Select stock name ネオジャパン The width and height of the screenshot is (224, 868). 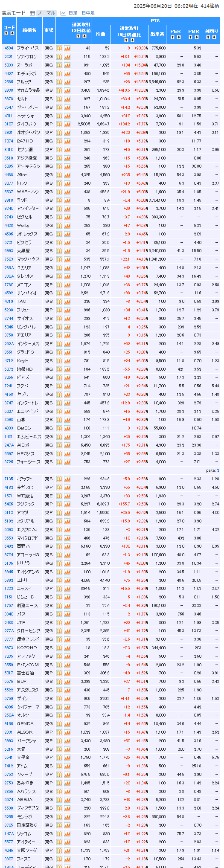point(28,133)
